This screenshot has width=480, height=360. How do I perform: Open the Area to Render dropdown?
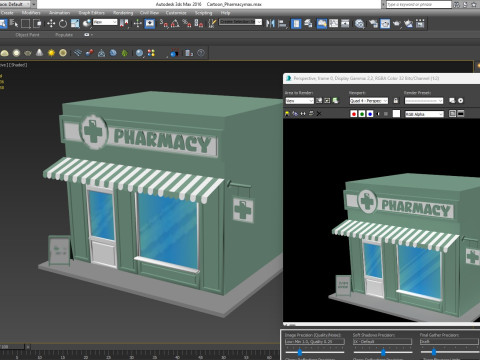coord(299,101)
